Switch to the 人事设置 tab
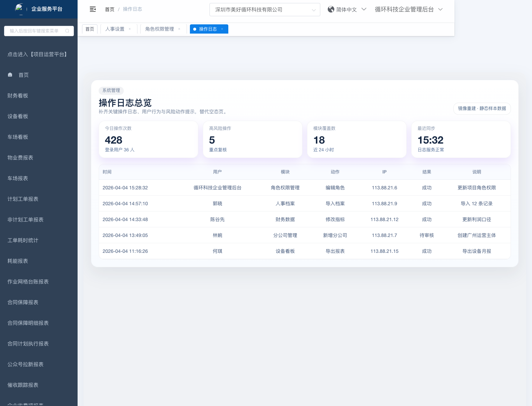The width and height of the screenshot is (532, 406). point(115,29)
